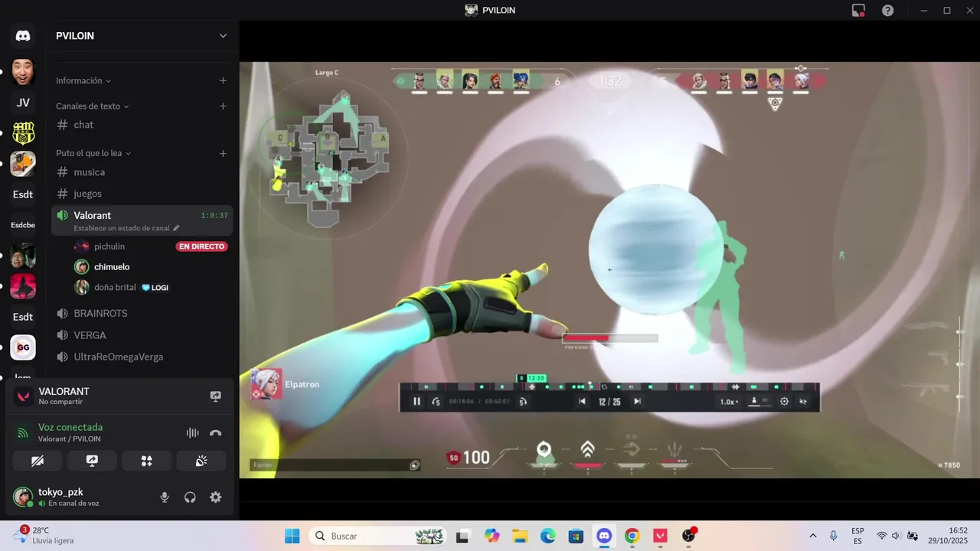Open the JV server
Image resolution: width=980 pixels, height=551 pixels.
[23, 103]
